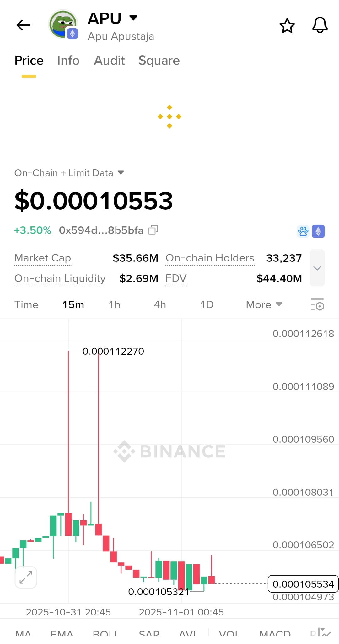Select the 15m interval
339x644 pixels.
click(x=73, y=304)
